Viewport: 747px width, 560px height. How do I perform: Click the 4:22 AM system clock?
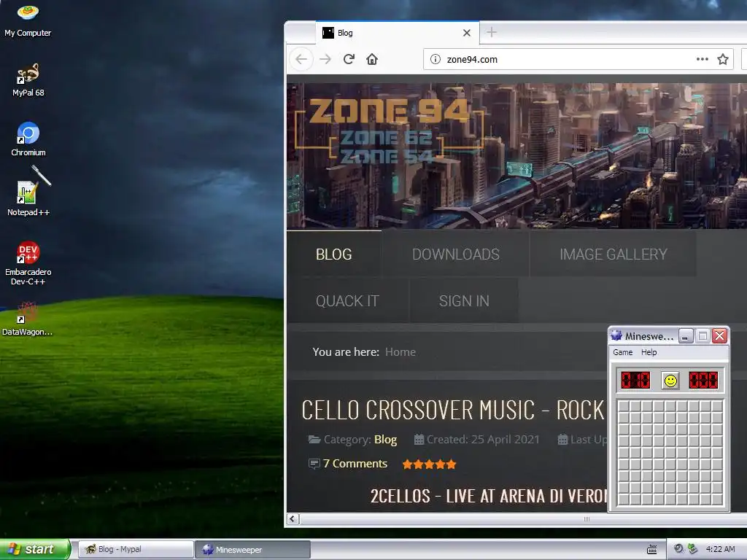[720, 549]
